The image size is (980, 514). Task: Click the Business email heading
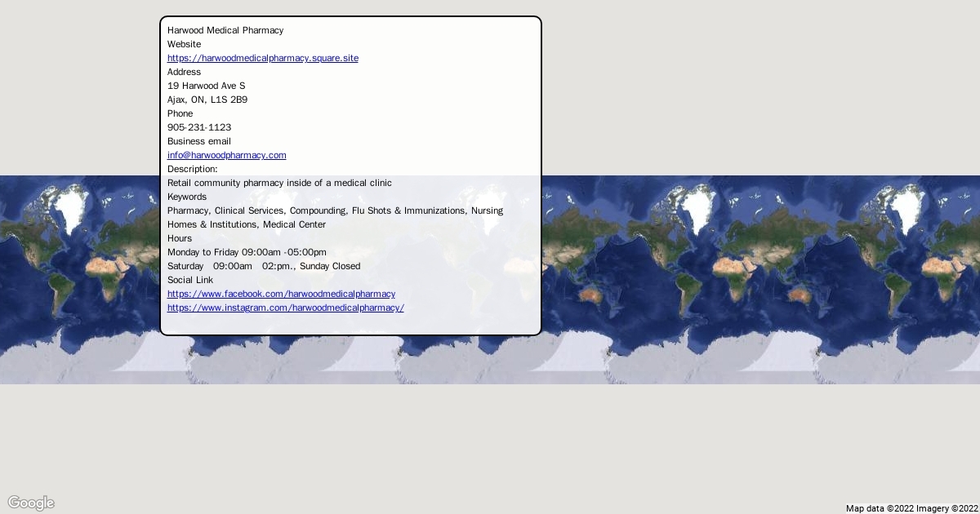tap(199, 141)
